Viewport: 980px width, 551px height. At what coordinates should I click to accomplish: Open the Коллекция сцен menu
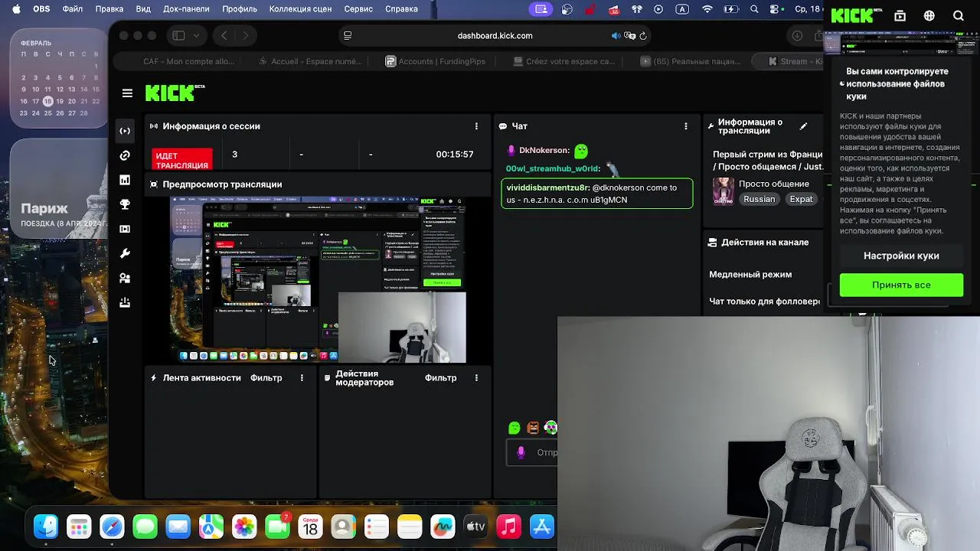coord(301,9)
